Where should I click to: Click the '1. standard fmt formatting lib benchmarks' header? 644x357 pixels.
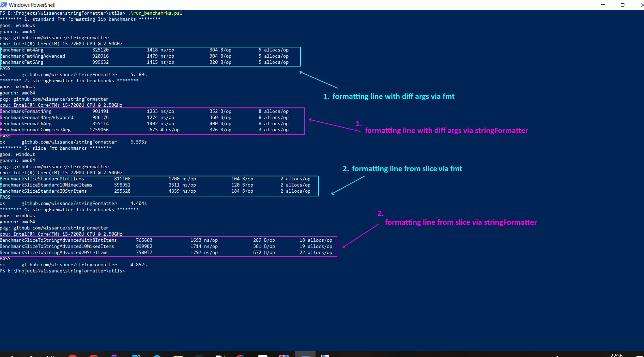tap(80, 19)
